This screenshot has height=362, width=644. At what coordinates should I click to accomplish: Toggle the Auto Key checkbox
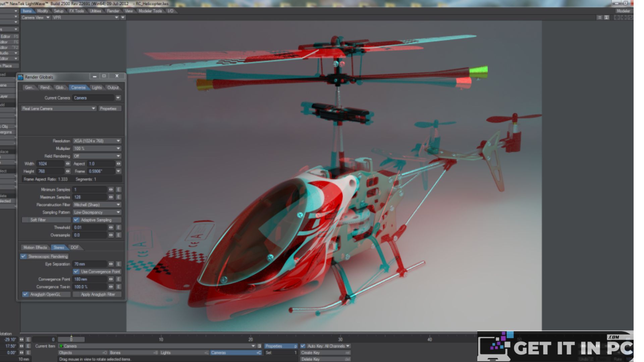[x=303, y=346]
